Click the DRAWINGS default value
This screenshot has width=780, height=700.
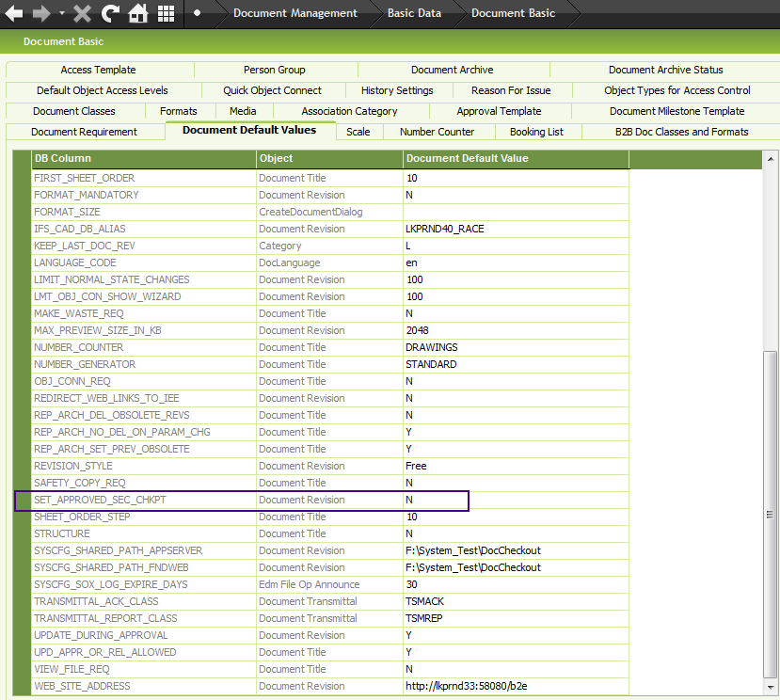(517, 347)
